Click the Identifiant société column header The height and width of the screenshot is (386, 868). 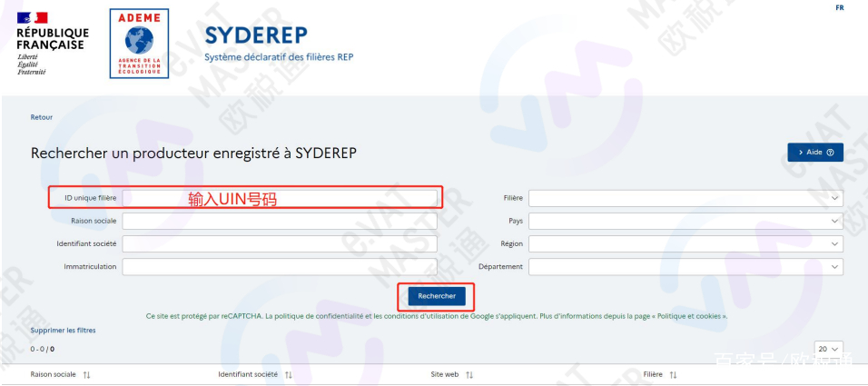248,374
